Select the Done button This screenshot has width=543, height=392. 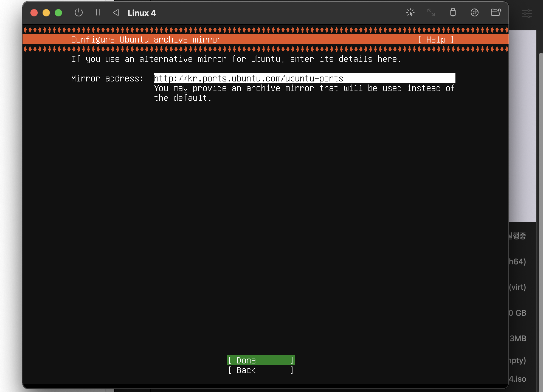coord(261,360)
